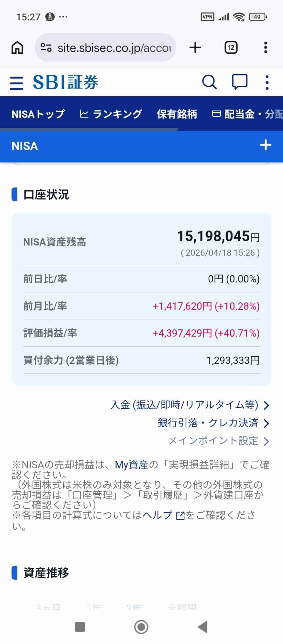Open Chrome's three-dot overflow menu
The height and width of the screenshot is (644, 283).
[266, 48]
